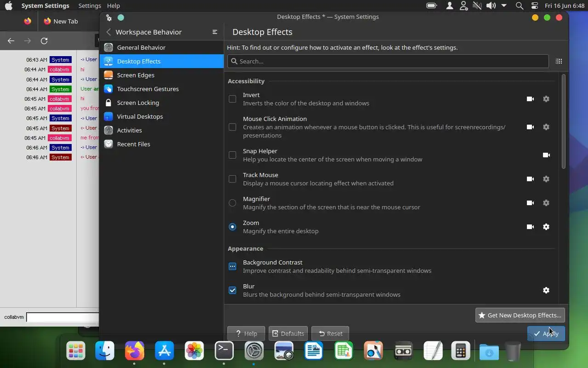Open the Help menu in menu bar

113,6
